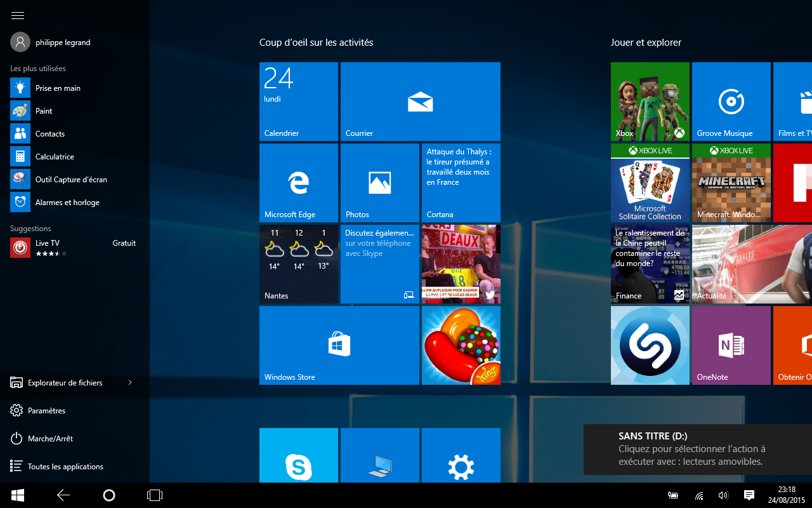This screenshot has height=508, width=812.
Task: Open network Wi-Fi tray icon
Action: click(x=699, y=495)
